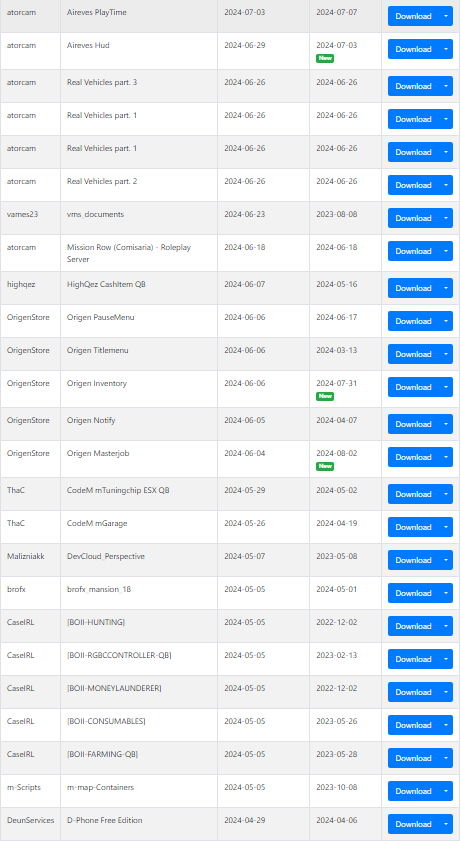This screenshot has height=841, width=461.
Task: Download Origen Titlemenu
Action: (413, 354)
